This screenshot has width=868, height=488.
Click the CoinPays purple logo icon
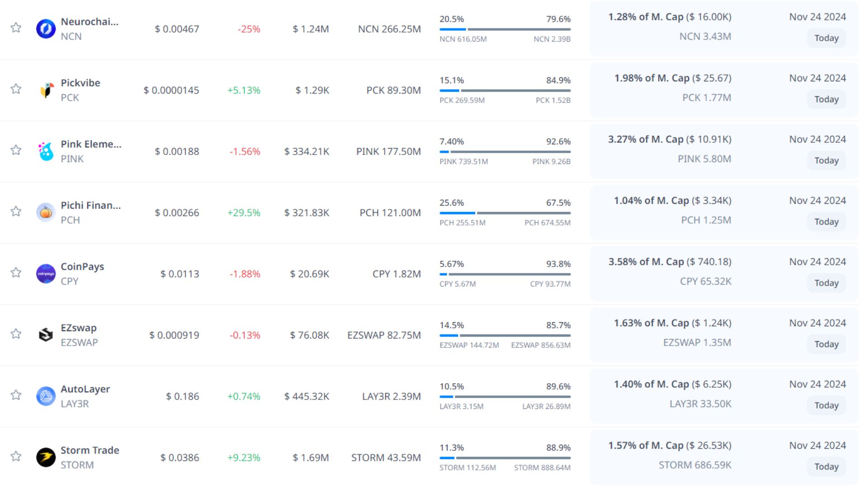(46, 274)
